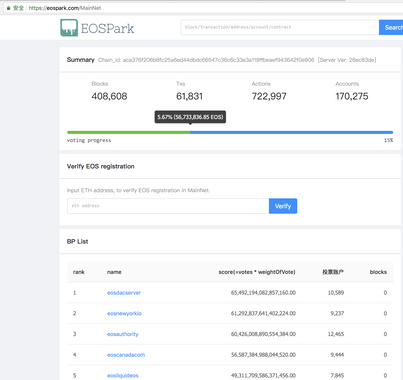Click the browser URL eospark.com/MainNet
Screen dimensions: 403x380
point(65,8)
